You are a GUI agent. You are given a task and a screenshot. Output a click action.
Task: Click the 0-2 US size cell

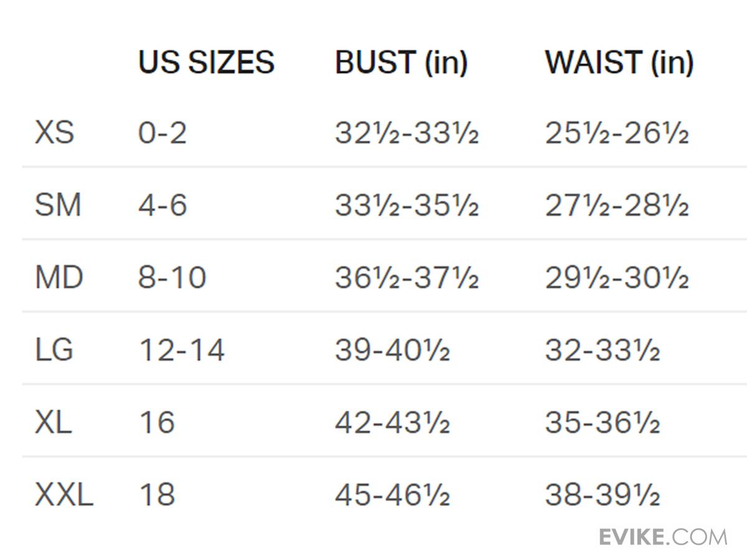coord(162,133)
